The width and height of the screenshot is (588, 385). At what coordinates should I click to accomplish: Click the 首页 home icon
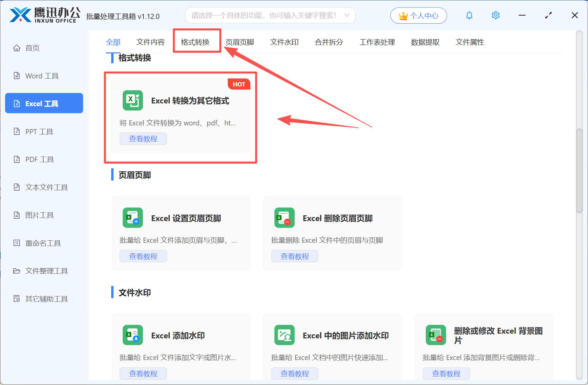(x=17, y=48)
